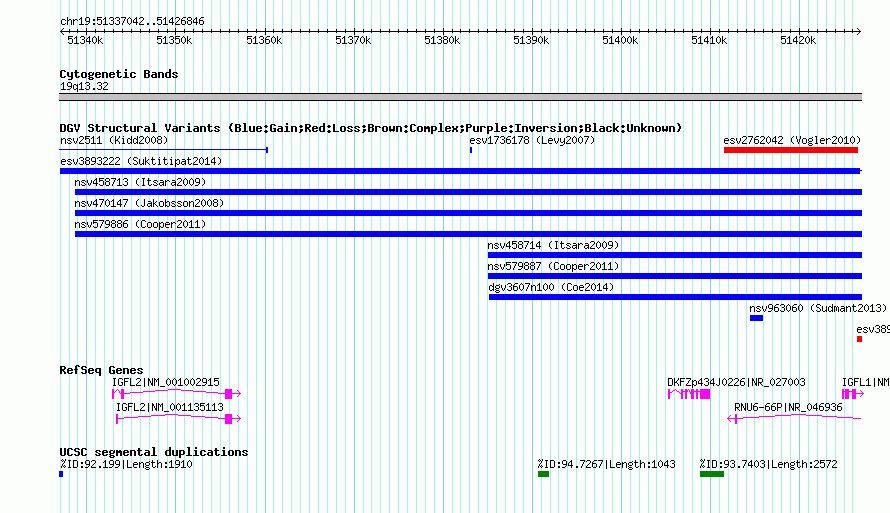Click the IGFL2|NM_001002915 gene label

tap(166, 382)
